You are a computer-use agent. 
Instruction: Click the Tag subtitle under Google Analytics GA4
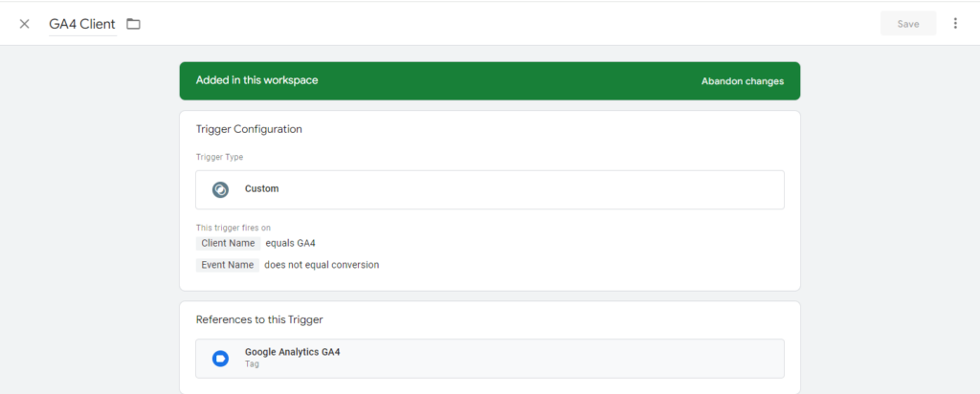[252, 364]
